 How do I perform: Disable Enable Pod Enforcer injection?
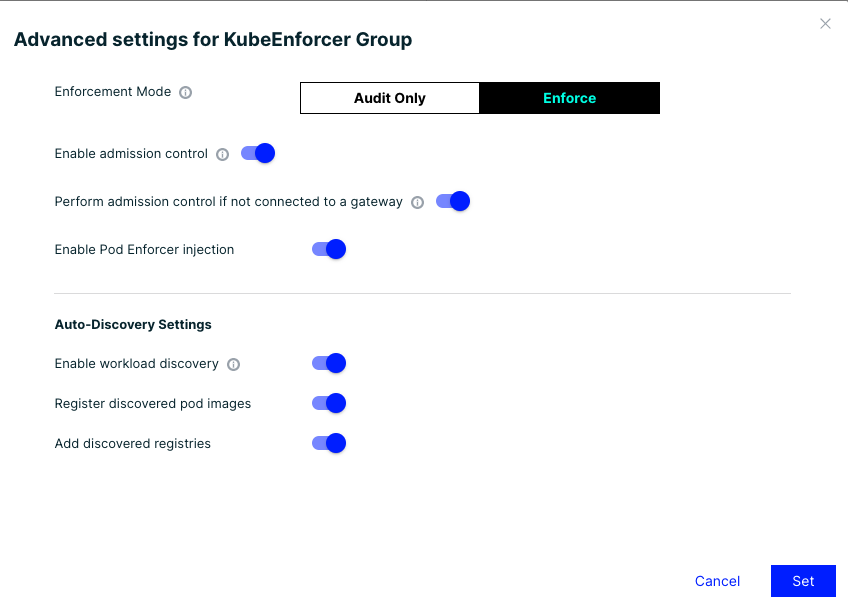(329, 248)
